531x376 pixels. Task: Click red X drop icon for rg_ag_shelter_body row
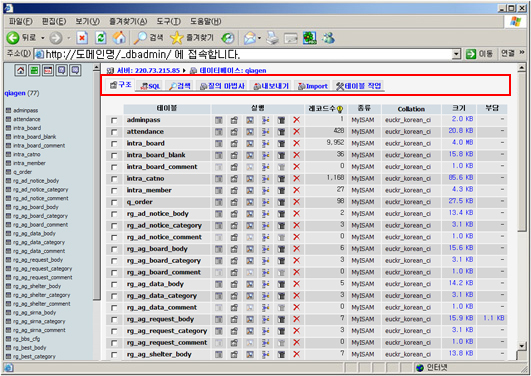(x=297, y=354)
